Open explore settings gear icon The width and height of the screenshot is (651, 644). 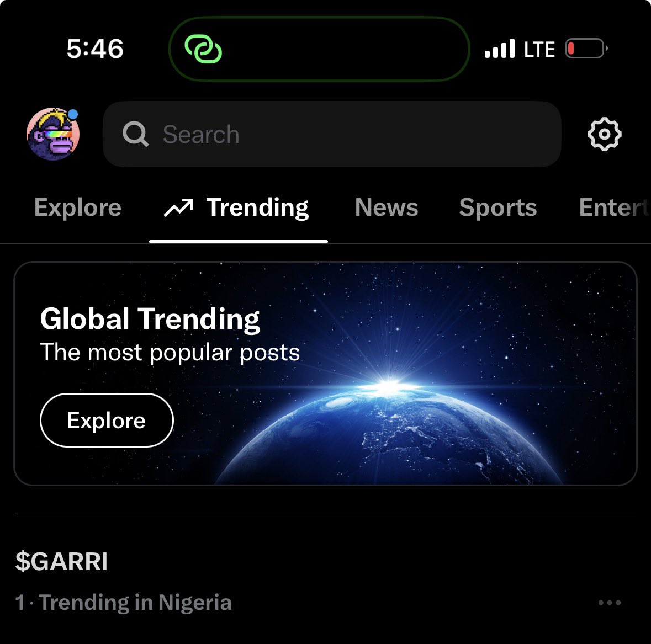coord(604,134)
